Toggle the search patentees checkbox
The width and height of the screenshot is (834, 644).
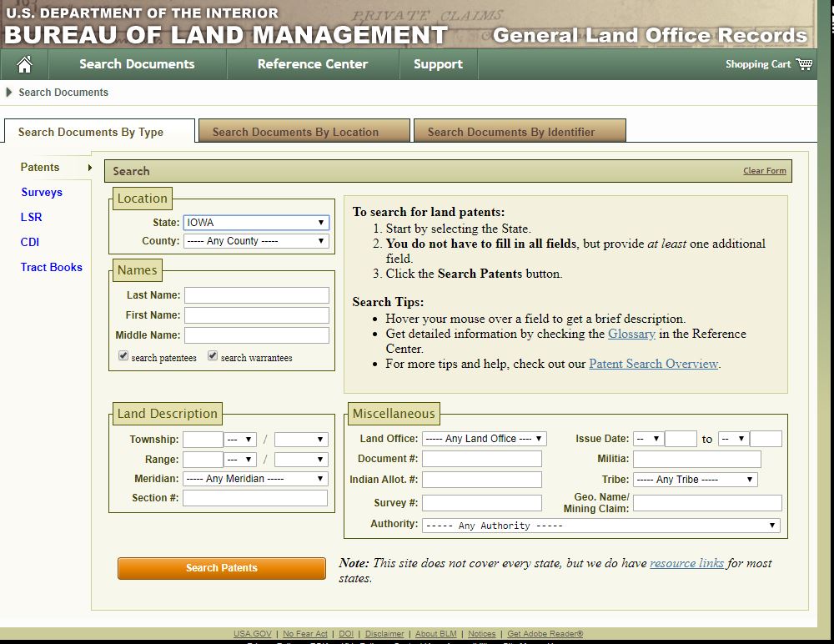123,355
